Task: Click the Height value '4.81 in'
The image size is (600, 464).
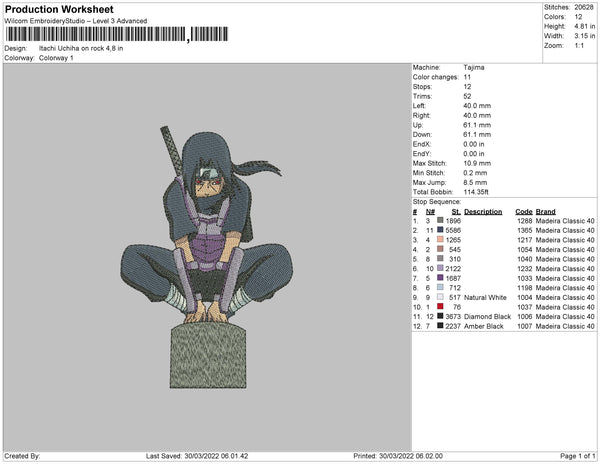Action: 585,26
